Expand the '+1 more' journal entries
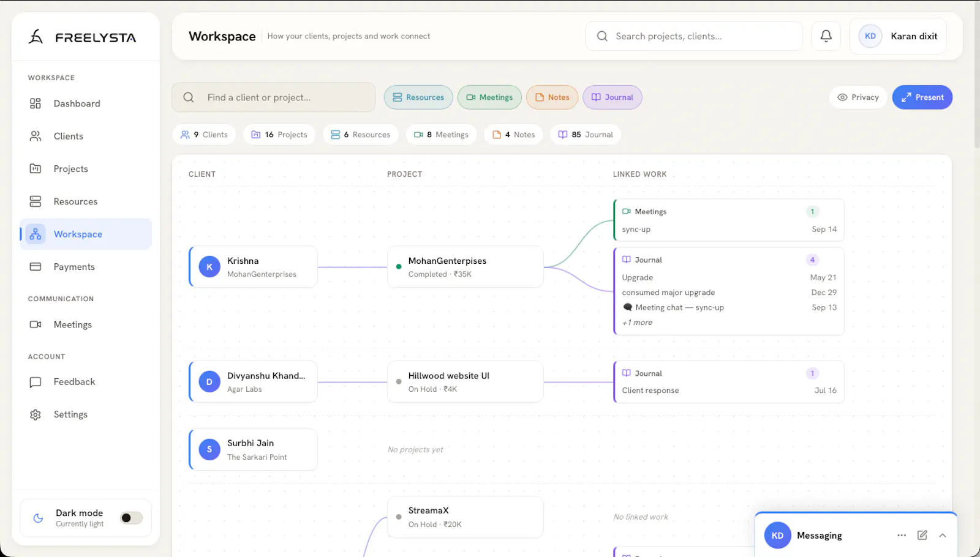The width and height of the screenshot is (980, 557). tap(638, 323)
